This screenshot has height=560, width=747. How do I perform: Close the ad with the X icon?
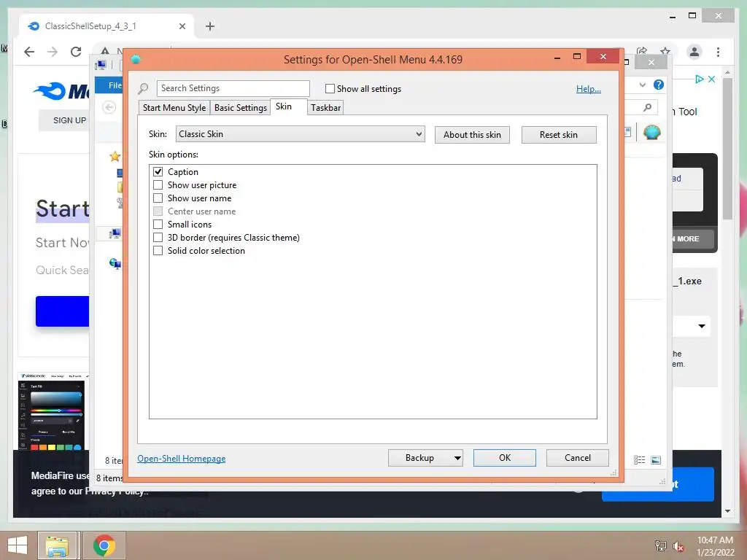[712, 79]
